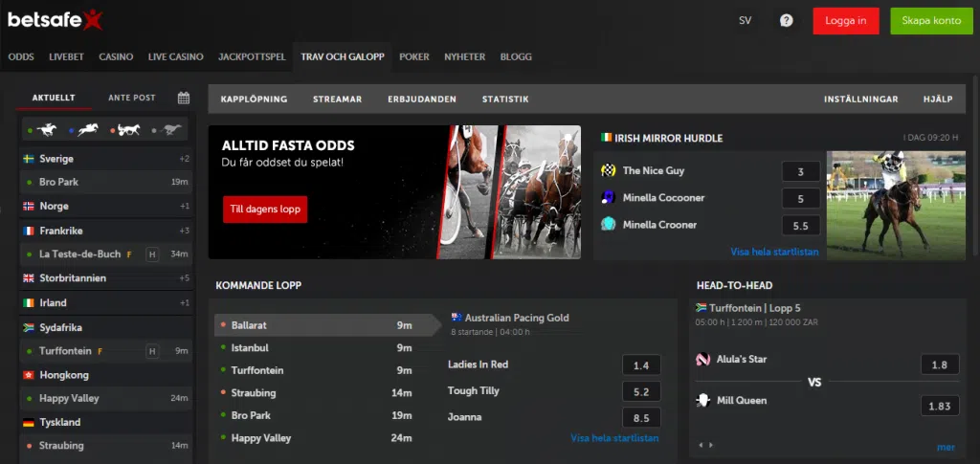Open Erbjudanden tab
980x464 pixels.
(x=422, y=99)
